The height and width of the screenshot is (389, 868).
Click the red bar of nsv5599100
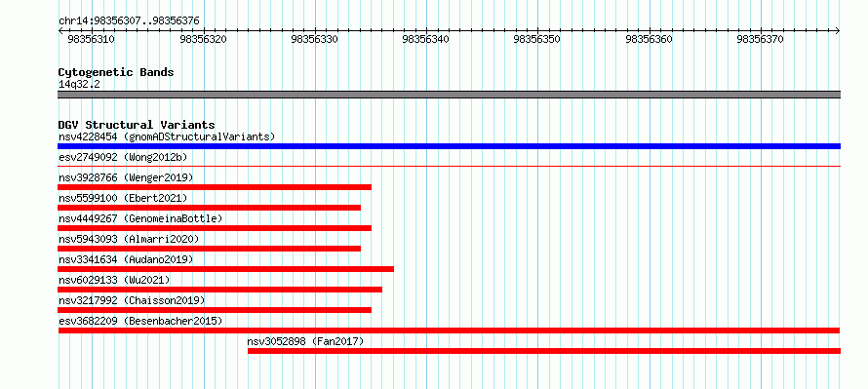(x=210, y=208)
